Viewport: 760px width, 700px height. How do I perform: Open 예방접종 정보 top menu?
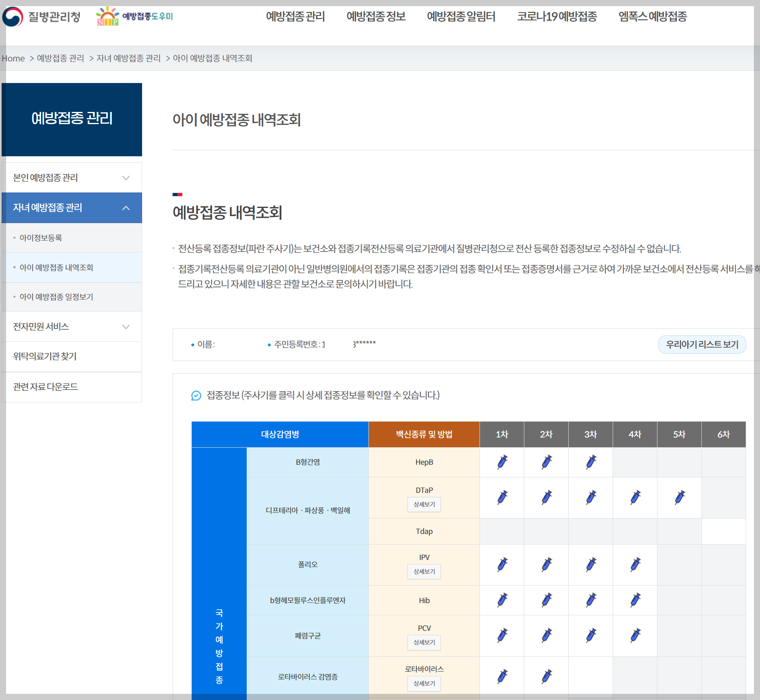point(376,17)
